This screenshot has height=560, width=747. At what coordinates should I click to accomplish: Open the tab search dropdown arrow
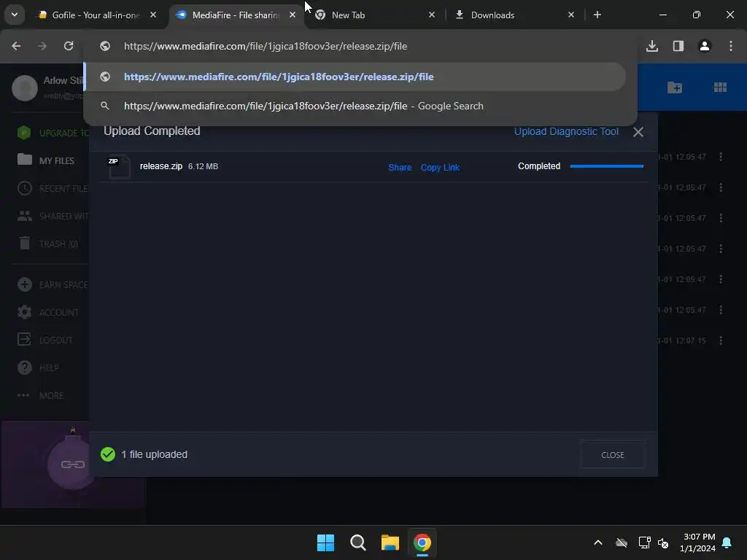click(x=15, y=15)
